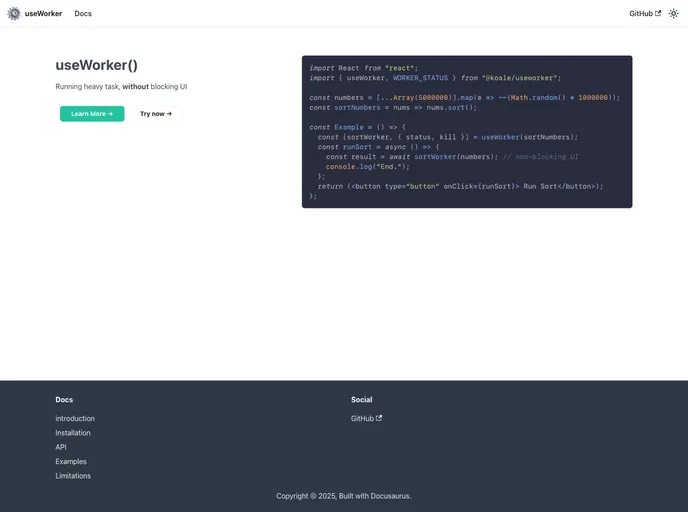Click the "const sortNumbers" code line
The height and width of the screenshot is (512, 688).
(393, 107)
